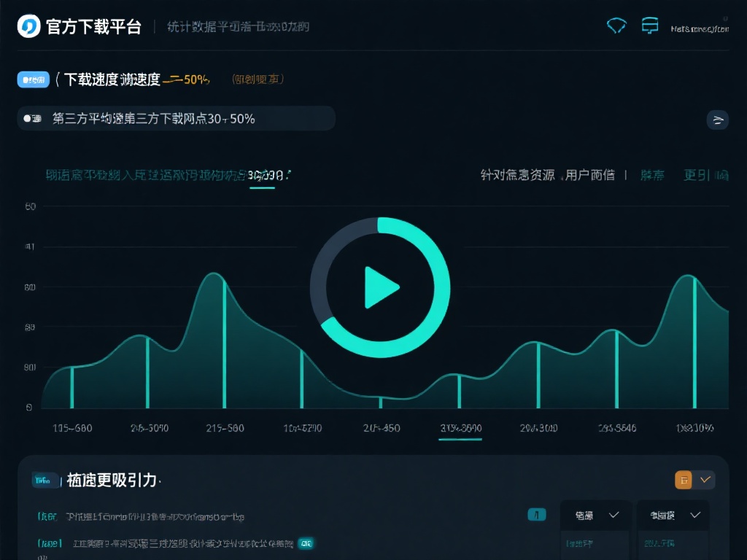Viewport: 747px width, 560px height.
Task: Click the platform logo icon
Action: pyautogui.click(x=28, y=27)
